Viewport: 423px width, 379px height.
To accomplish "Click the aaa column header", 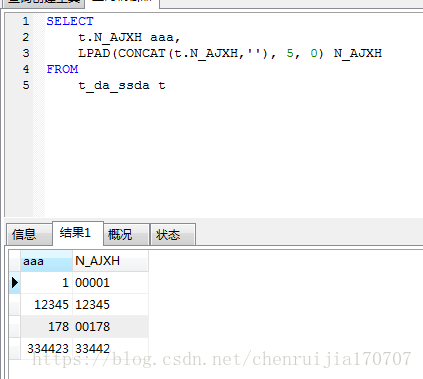I will 46,261.
